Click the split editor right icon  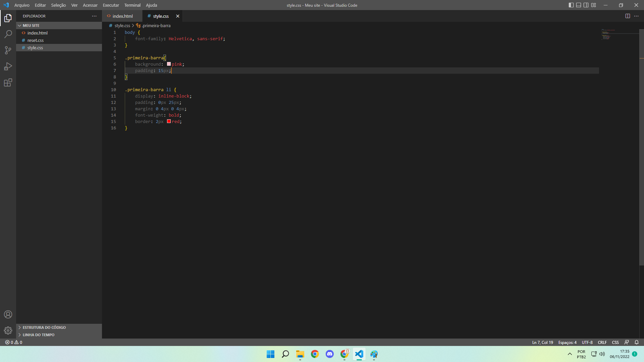(628, 16)
